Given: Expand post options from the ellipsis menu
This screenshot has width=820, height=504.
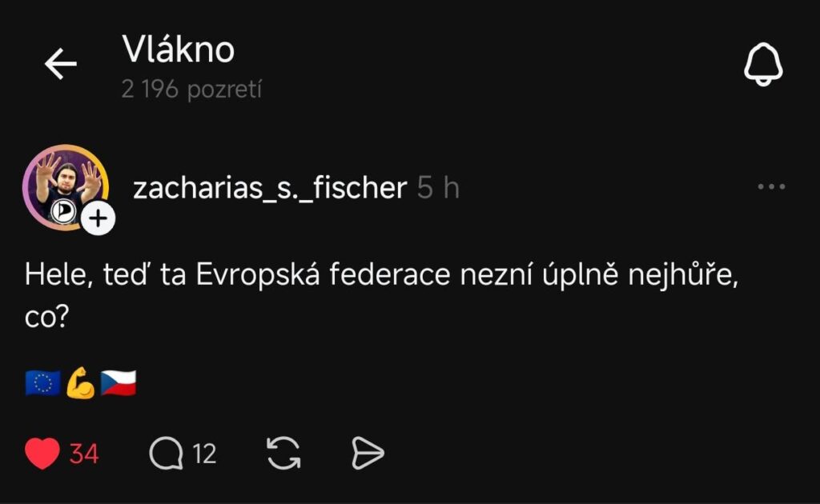Looking at the screenshot, I should (x=771, y=186).
